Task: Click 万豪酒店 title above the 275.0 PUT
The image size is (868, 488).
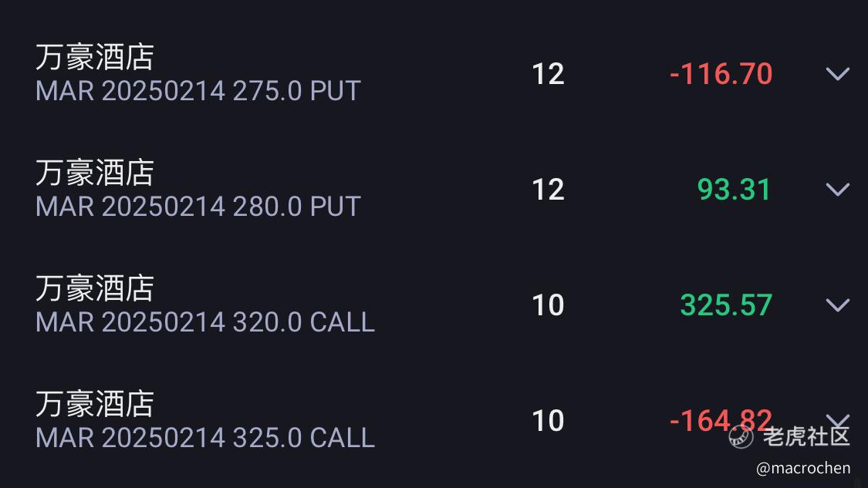Action: [x=95, y=57]
